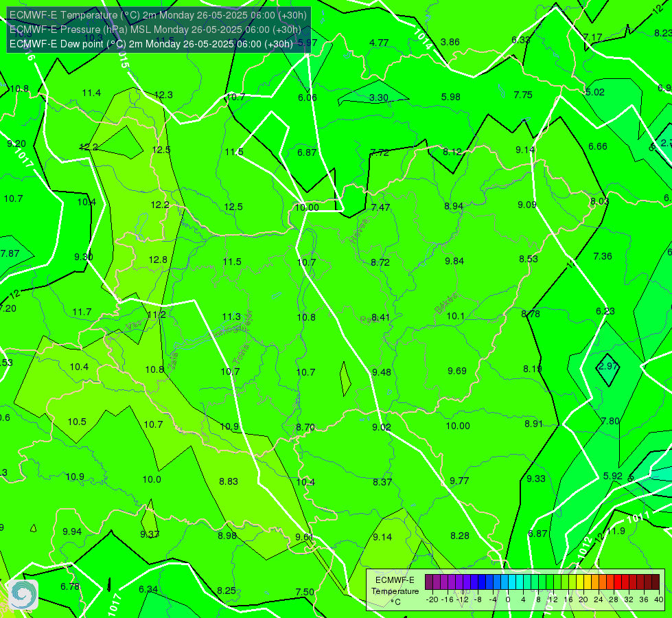672x618 pixels.
Task: Click the 8.53 temperature value
Action: coord(529,259)
